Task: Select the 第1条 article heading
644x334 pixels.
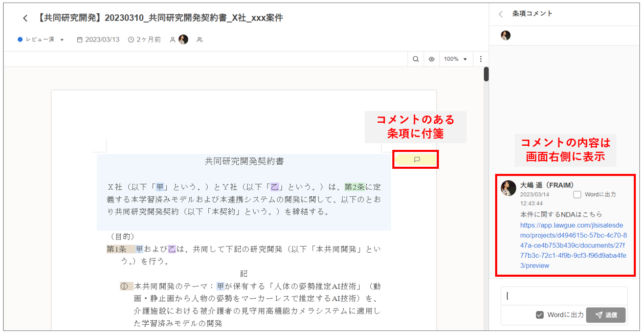Action: pyautogui.click(x=116, y=249)
